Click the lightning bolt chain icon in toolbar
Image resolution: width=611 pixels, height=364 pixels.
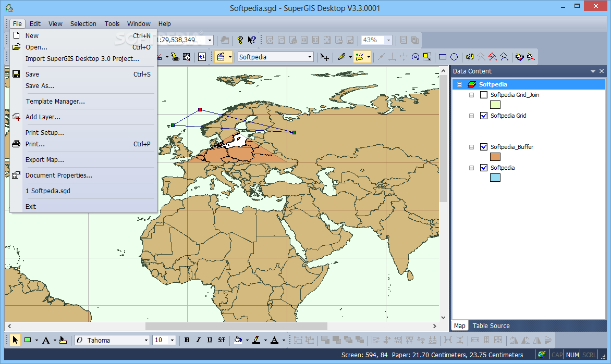click(175, 57)
